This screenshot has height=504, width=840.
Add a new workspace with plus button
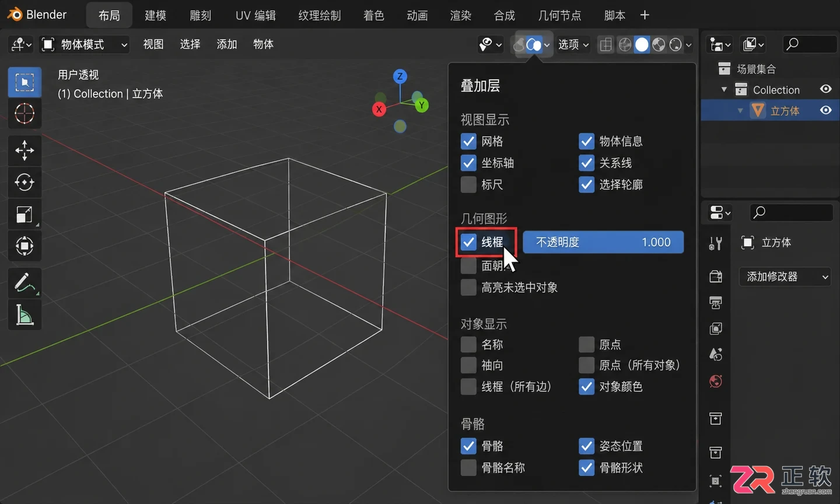point(645,15)
